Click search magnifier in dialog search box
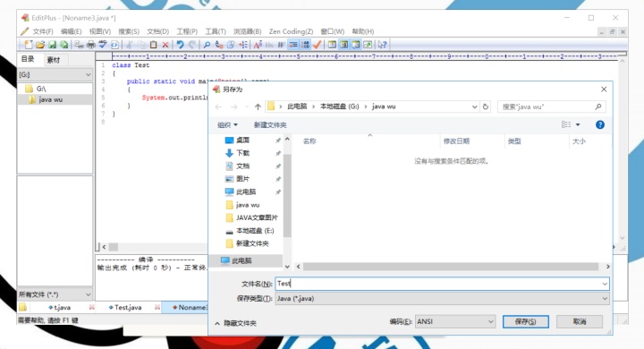Viewport: 644px width, 349px height. 598,106
